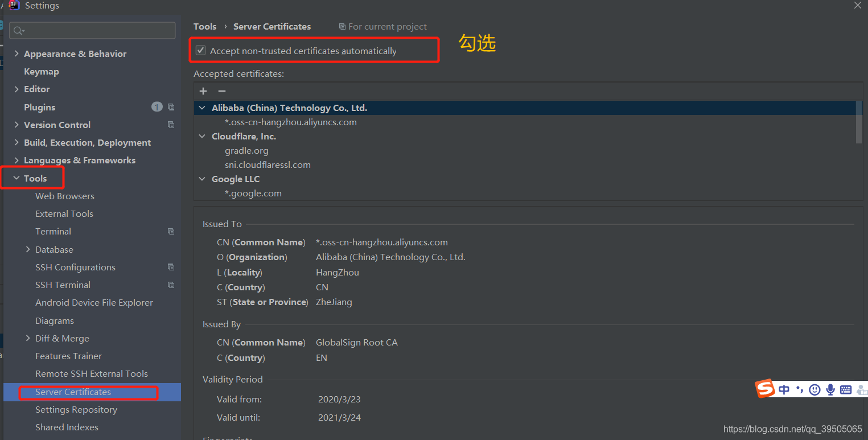
Task: Collapse the Alibaba (China) Technology certificate group
Action: coord(202,107)
